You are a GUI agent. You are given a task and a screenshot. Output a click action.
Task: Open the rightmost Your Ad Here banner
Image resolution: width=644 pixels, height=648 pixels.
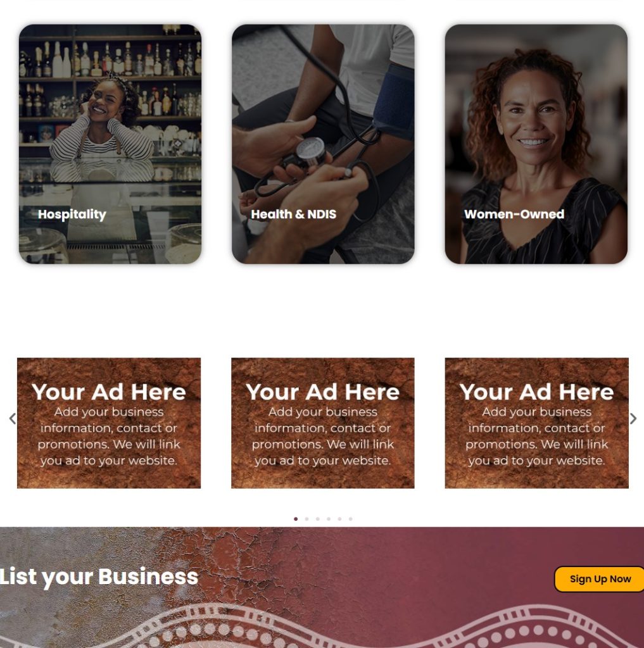point(536,423)
